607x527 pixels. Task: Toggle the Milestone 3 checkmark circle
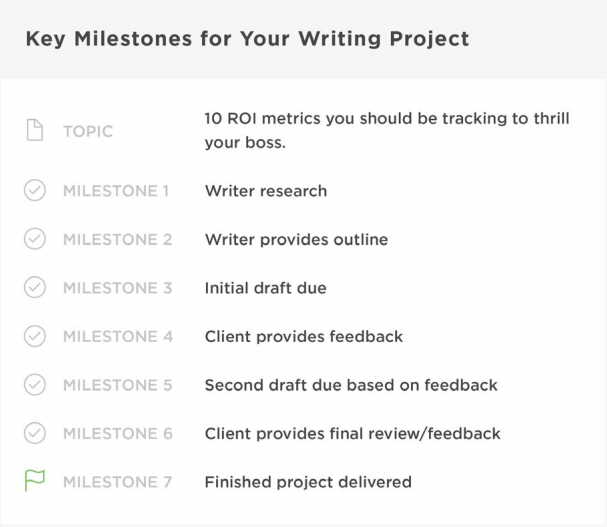point(35,287)
